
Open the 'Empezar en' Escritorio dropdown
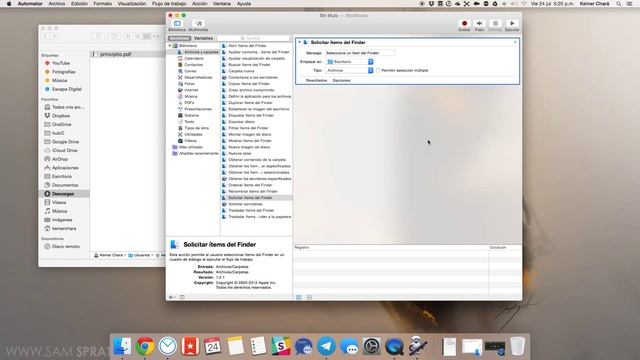click(350, 62)
